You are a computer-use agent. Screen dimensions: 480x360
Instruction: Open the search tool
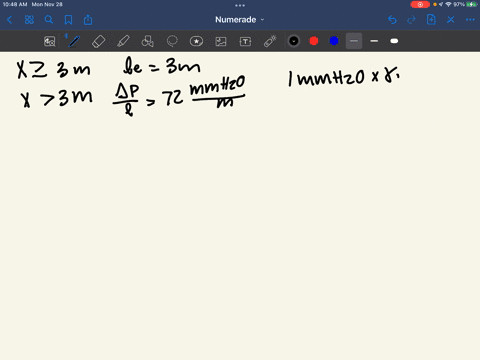point(49,20)
